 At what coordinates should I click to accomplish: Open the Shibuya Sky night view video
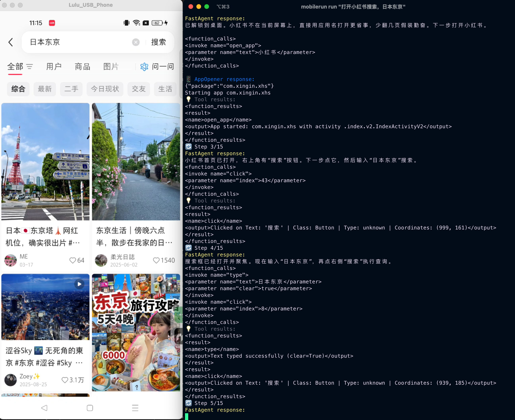[x=45, y=307]
